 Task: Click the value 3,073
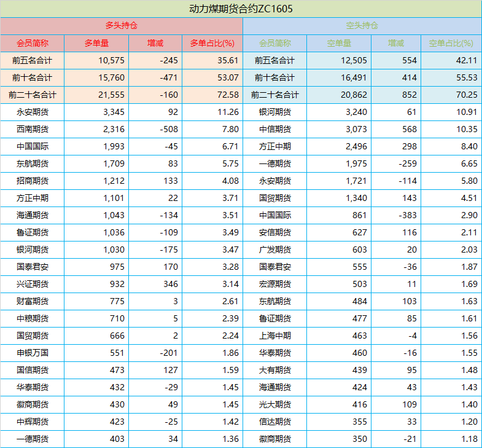(356, 129)
